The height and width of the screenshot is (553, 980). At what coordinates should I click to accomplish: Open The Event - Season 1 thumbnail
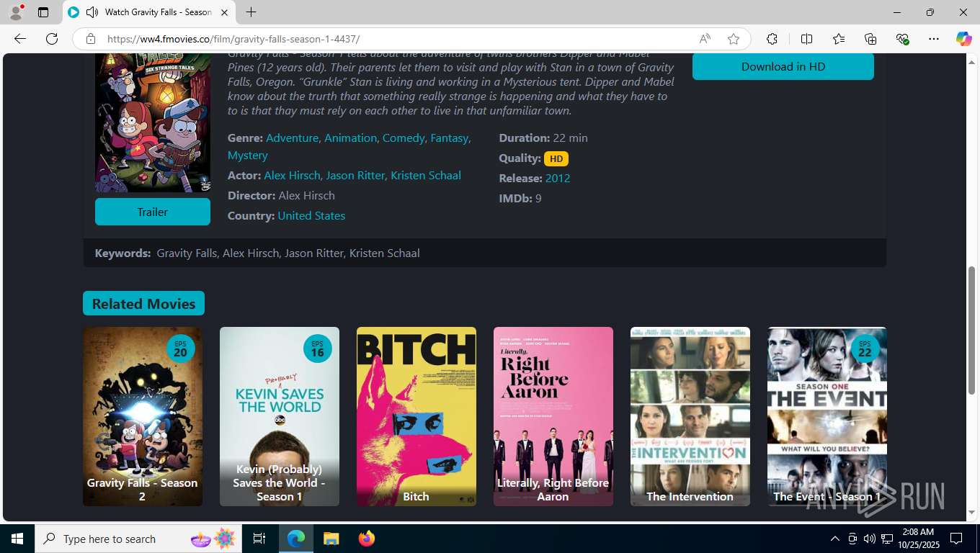pyautogui.click(x=827, y=416)
